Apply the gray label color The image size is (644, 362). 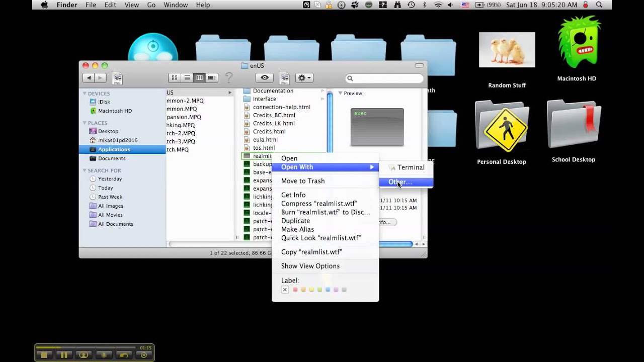(x=344, y=290)
